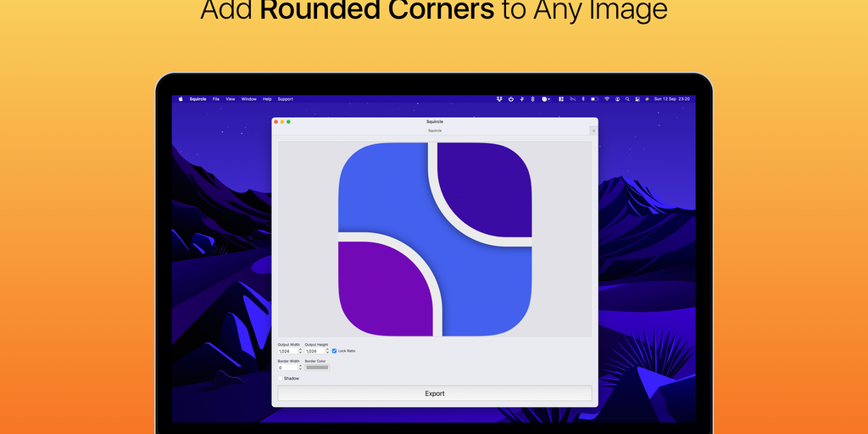Uncheck the Lock Ratio checkbox
Image resolution: width=868 pixels, height=434 pixels.
point(334,351)
